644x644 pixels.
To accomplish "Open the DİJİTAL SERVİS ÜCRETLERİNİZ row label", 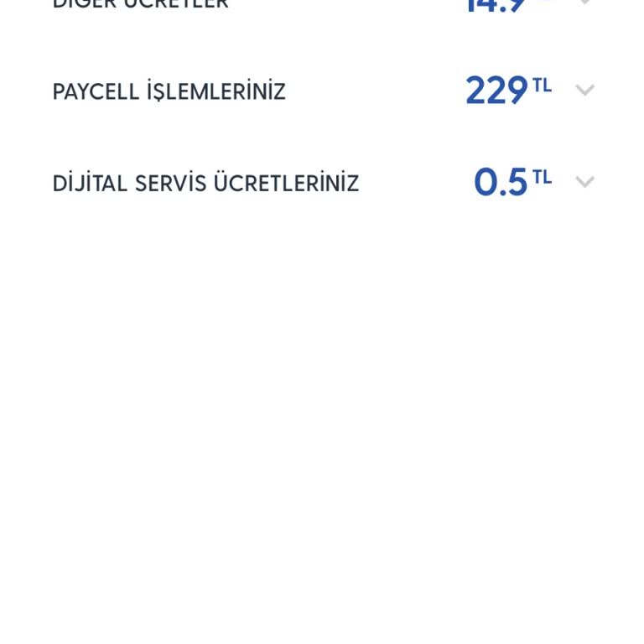I will tap(205, 181).
